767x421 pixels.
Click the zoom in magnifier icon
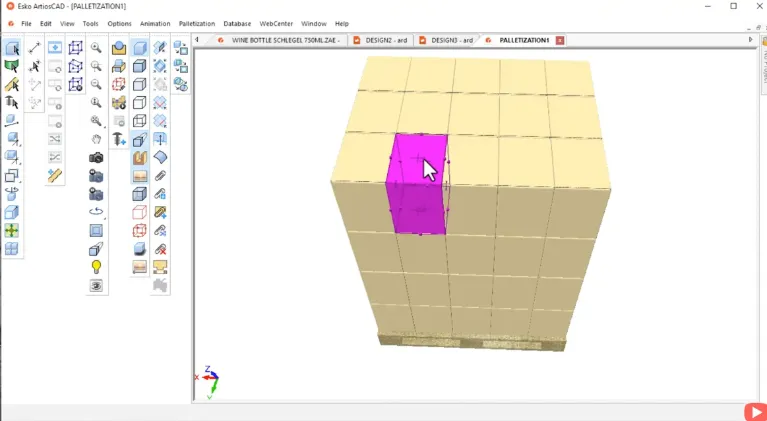[96, 48]
